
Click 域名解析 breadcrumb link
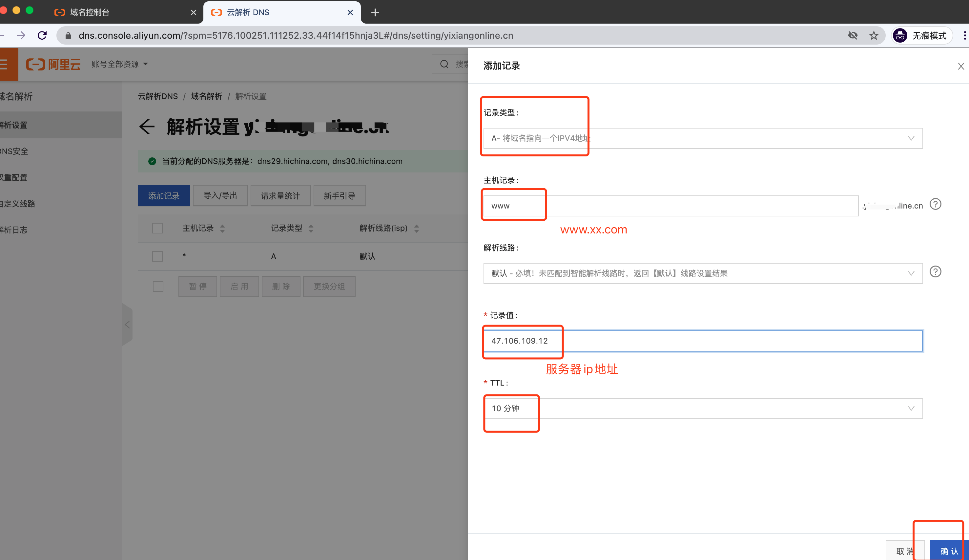coord(206,96)
